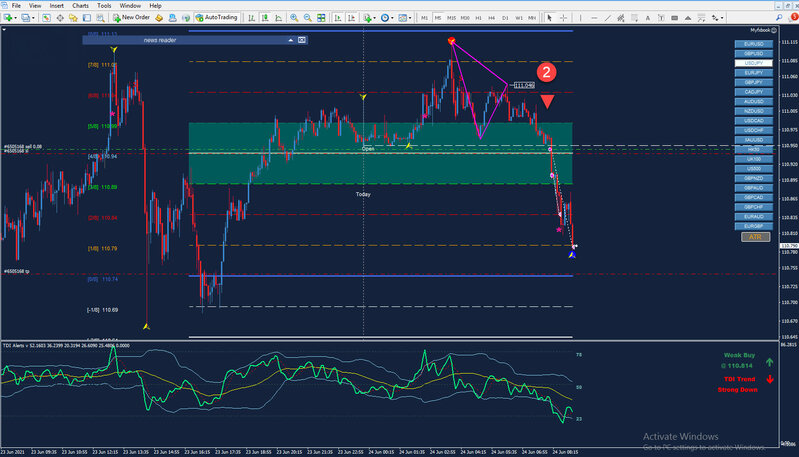Open the File menu

click(x=16, y=6)
